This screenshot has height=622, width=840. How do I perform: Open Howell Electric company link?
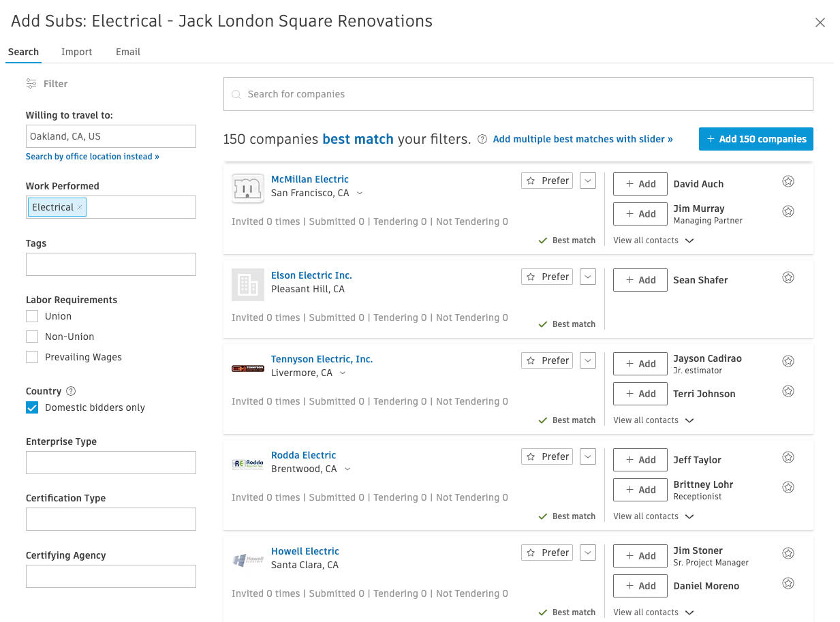(305, 551)
